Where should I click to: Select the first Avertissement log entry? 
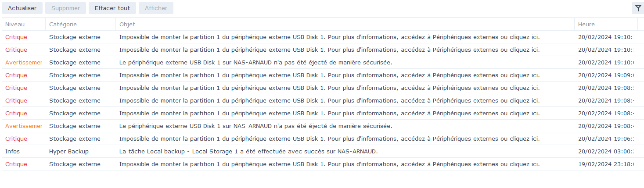(323, 63)
